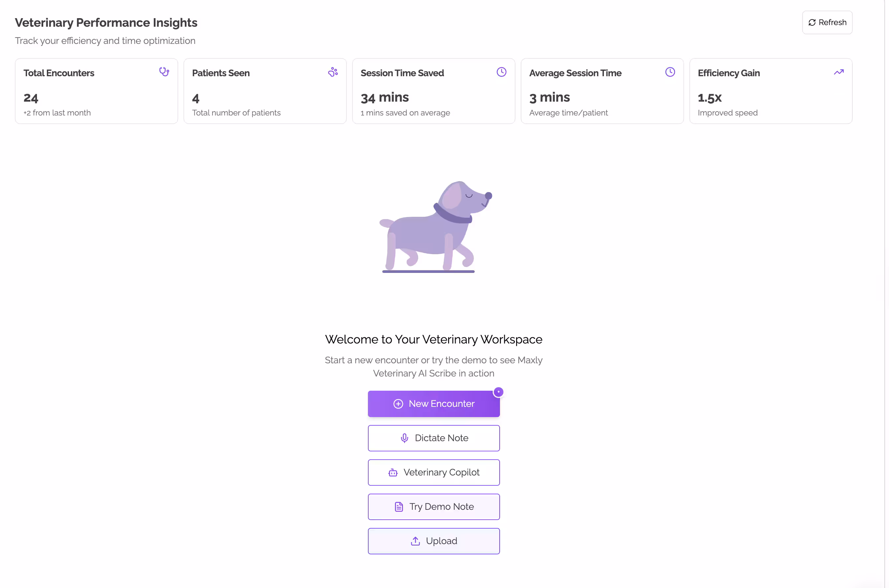889x588 pixels.
Task: Click the trending arrow icon in Efficiency Gain
Action: pos(839,72)
